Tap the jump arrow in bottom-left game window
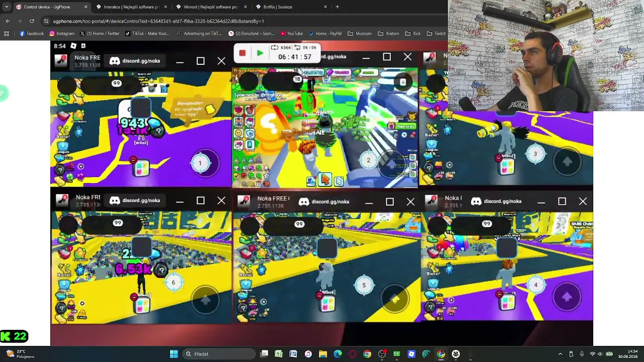This screenshot has width=644, height=362. click(205, 300)
